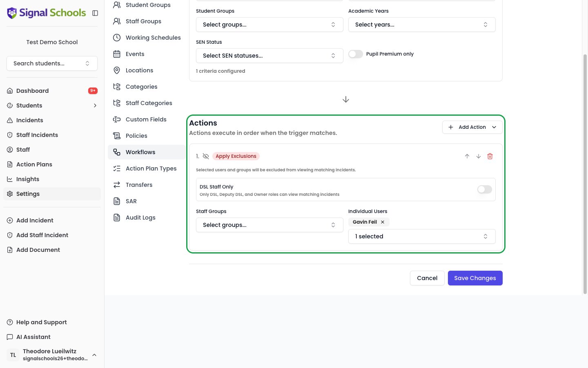The width and height of the screenshot is (588, 368).
Task: Click the Staff Incidents shield icon
Action: pyautogui.click(x=10, y=135)
